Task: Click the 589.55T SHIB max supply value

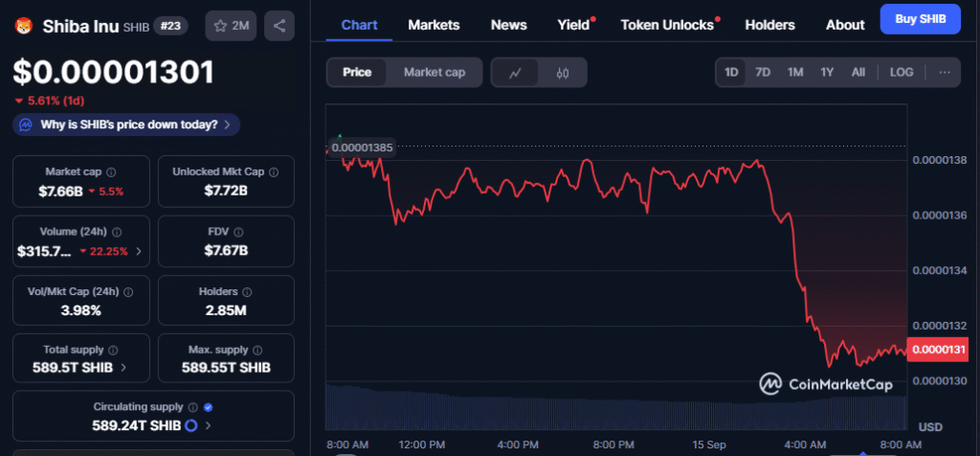Action: click(226, 368)
